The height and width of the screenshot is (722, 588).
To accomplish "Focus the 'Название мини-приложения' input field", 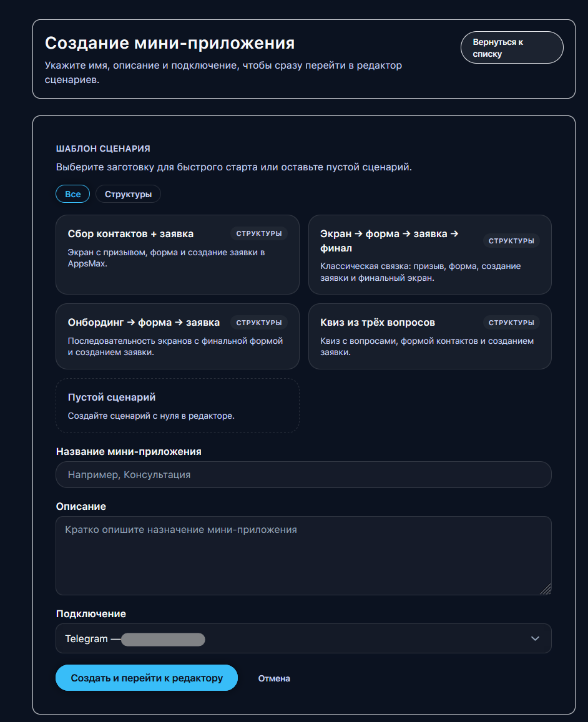I will [303, 475].
